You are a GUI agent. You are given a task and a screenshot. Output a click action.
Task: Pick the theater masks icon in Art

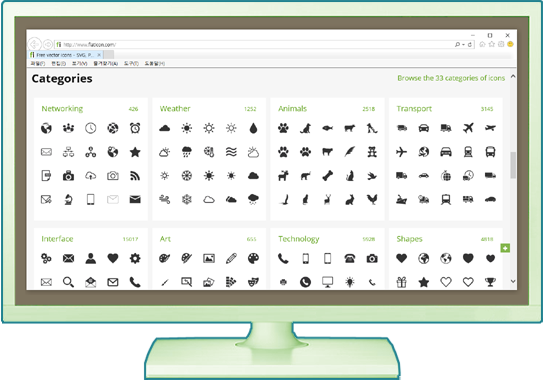pos(253,282)
